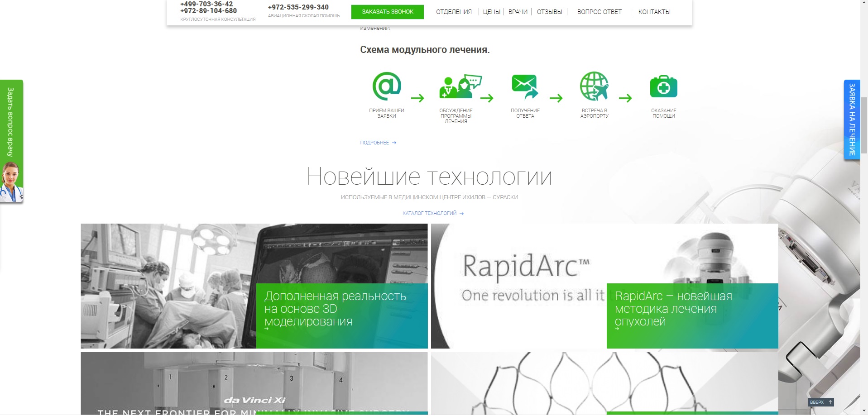Open RapidArc новейшая методика лечения опухолей card

tap(692, 316)
